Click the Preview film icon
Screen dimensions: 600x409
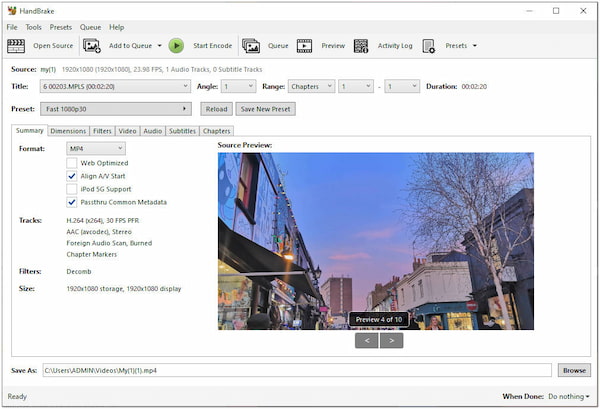[x=304, y=46]
